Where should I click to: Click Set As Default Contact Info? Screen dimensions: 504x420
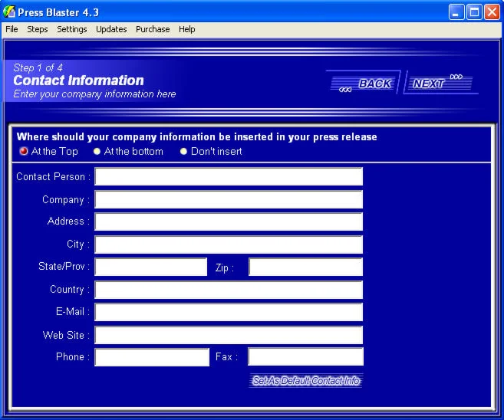306,381
